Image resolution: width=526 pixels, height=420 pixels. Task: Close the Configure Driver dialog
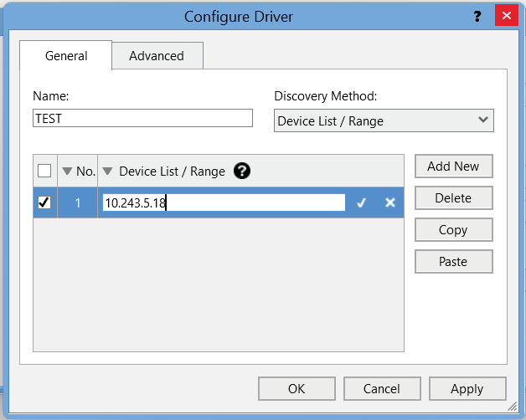click(506, 16)
